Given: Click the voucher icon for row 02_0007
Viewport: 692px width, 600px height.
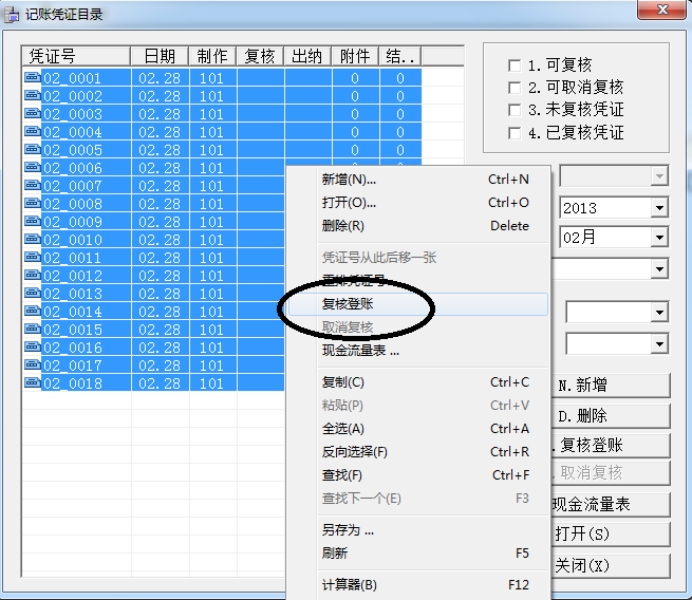Looking at the screenshot, I should (32, 185).
